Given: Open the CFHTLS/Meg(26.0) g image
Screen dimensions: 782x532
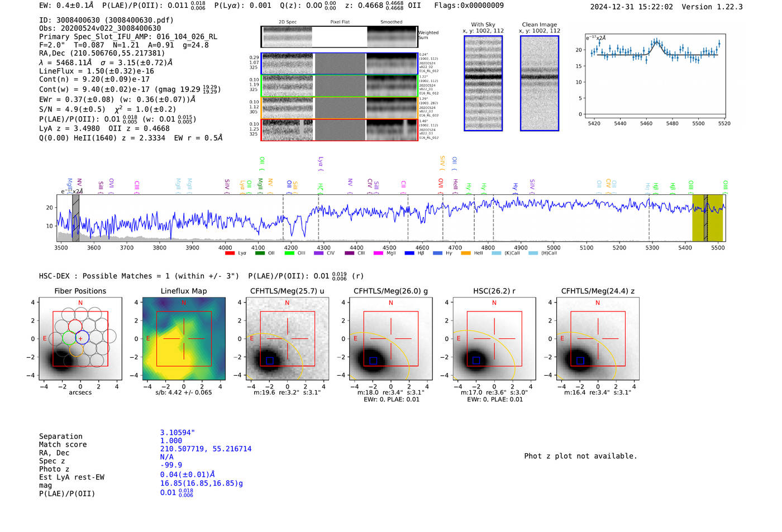Looking at the screenshot, I should tap(390, 339).
